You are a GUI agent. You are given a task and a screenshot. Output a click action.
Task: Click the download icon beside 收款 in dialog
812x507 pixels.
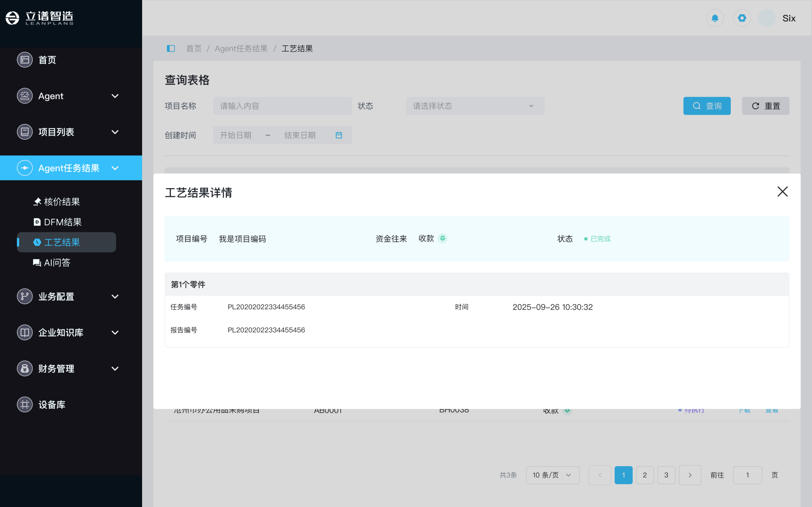pyautogui.click(x=443, y=238)
